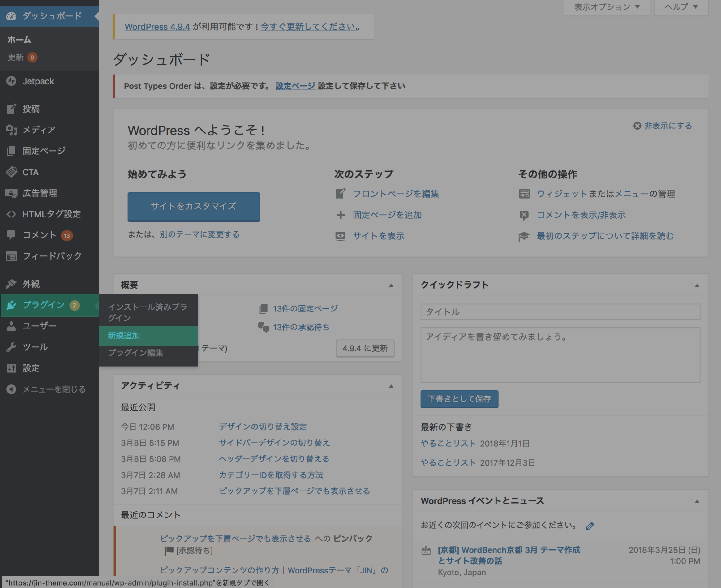Click the メニュー link in その他の操作

click(x=632, y=194)
